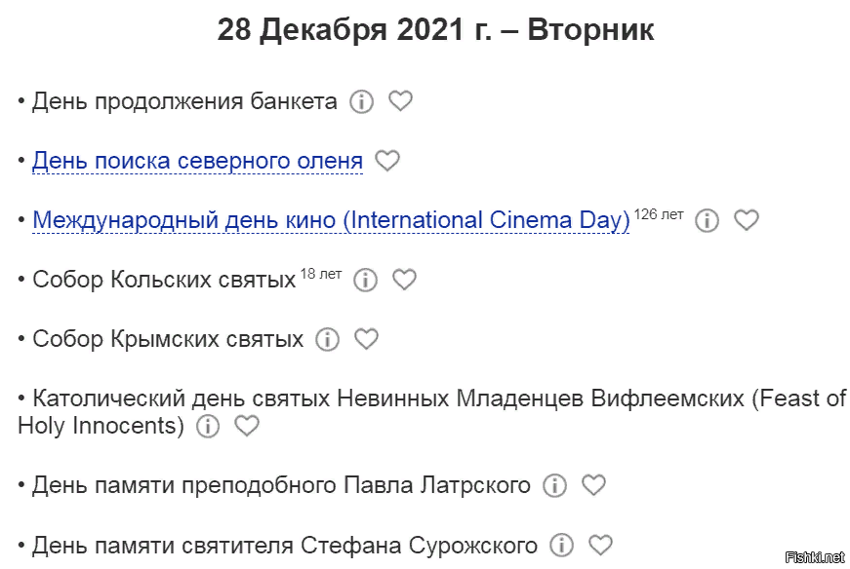Heart the Стефана Сурожского memorial day
This screenshot has width=850, height=569.
(600, 545)
